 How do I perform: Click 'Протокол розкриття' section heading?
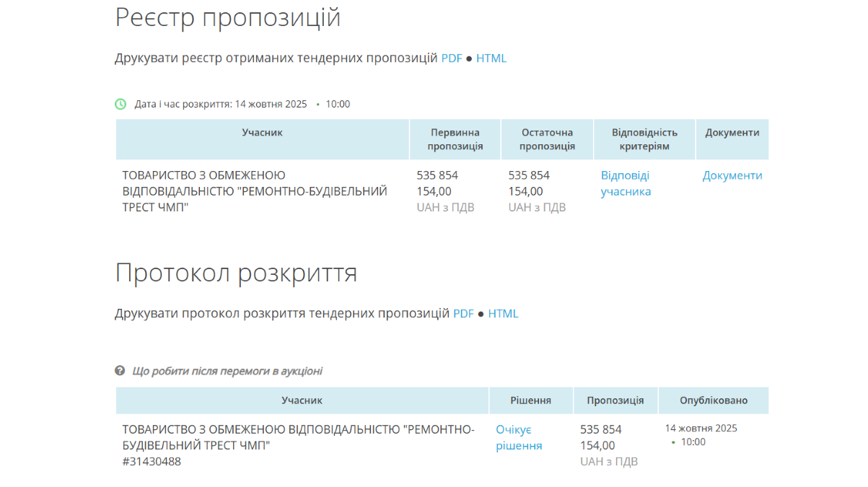(x=236, y=273)
